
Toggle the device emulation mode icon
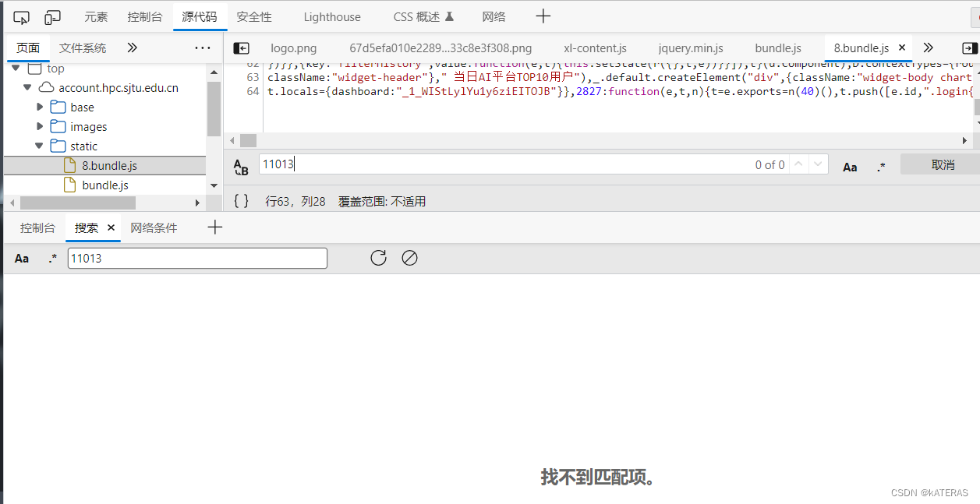pyautogui.click(x=51, y=16)
